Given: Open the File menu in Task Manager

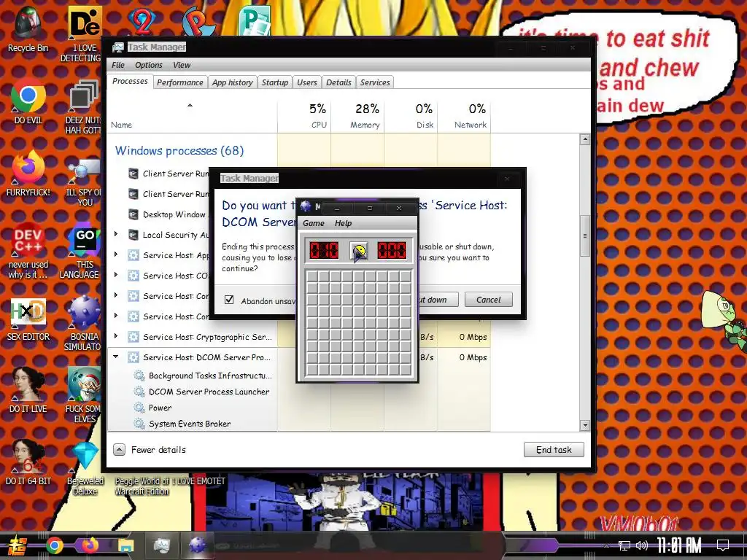Looking at the screenshot, I should 118,65.
